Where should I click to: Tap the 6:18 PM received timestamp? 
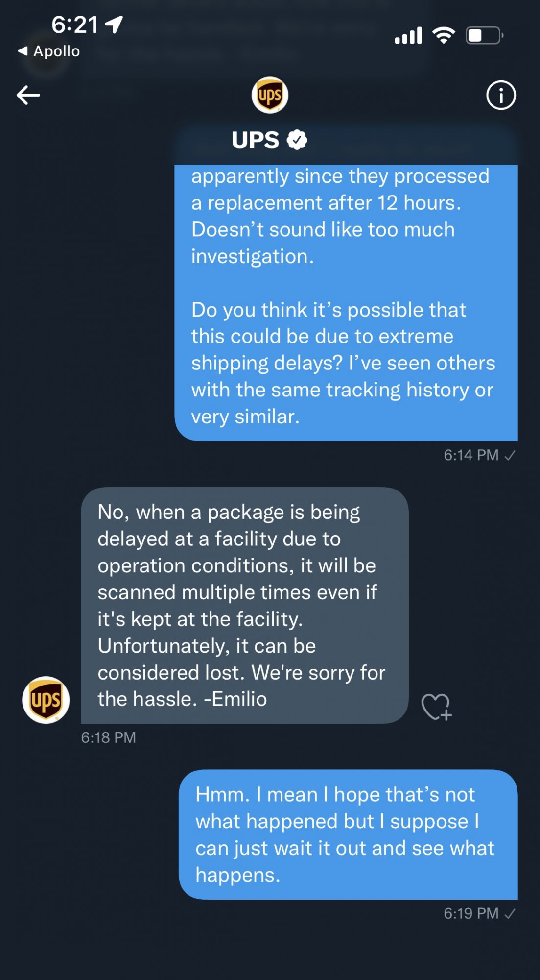point(108,737)
